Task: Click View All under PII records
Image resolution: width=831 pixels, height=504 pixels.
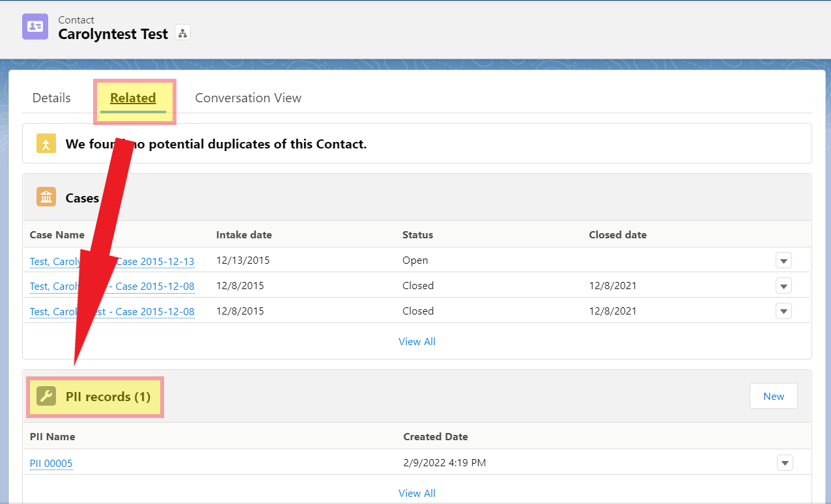Action: click(x=417, y=494)
